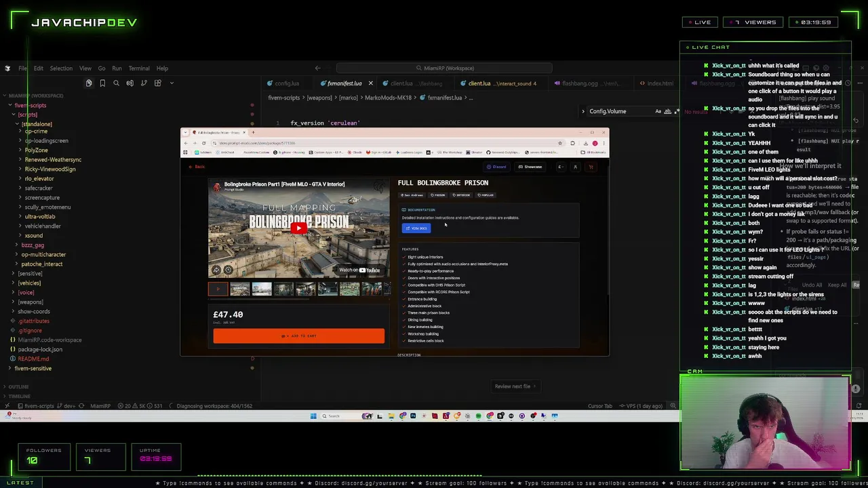Expand the [vehicles] folder
Viewport: 868px width, 488px height.
click(x=29, y=283)
